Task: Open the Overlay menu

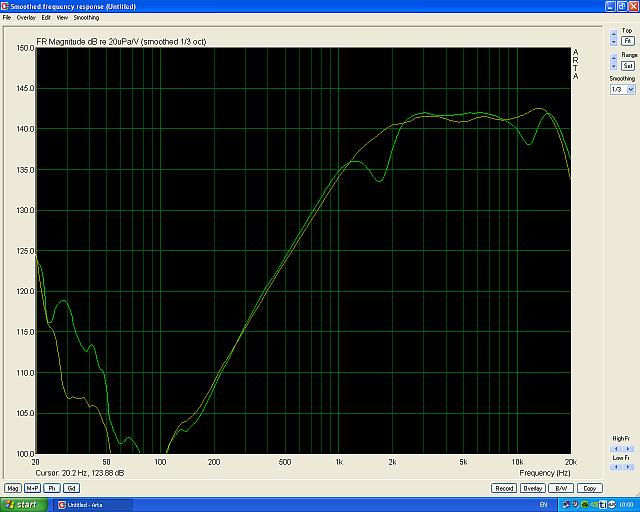Action: [26, 18]
